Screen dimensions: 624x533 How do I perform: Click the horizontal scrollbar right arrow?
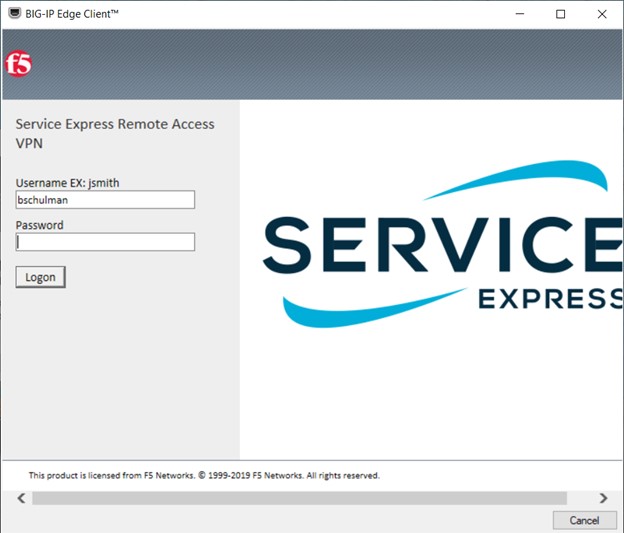coord(603,498)
